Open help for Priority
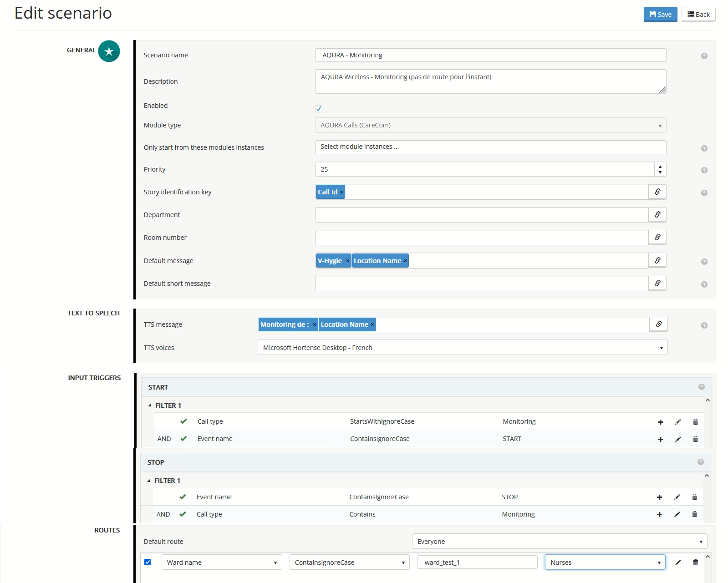Screen dimensions: 728x583 (x=704, y=170)
